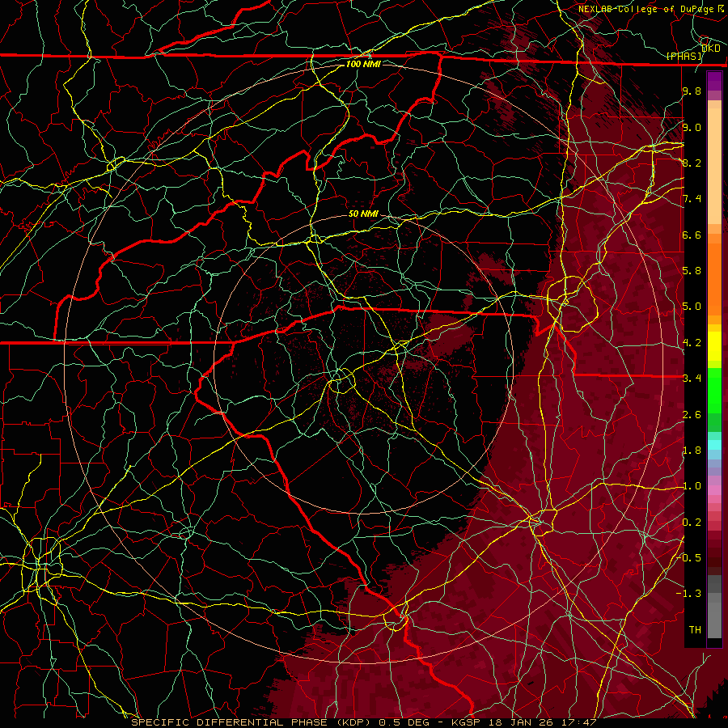Click the 6.6 value on the scale
728x728 pixels.
click(692, 235)
